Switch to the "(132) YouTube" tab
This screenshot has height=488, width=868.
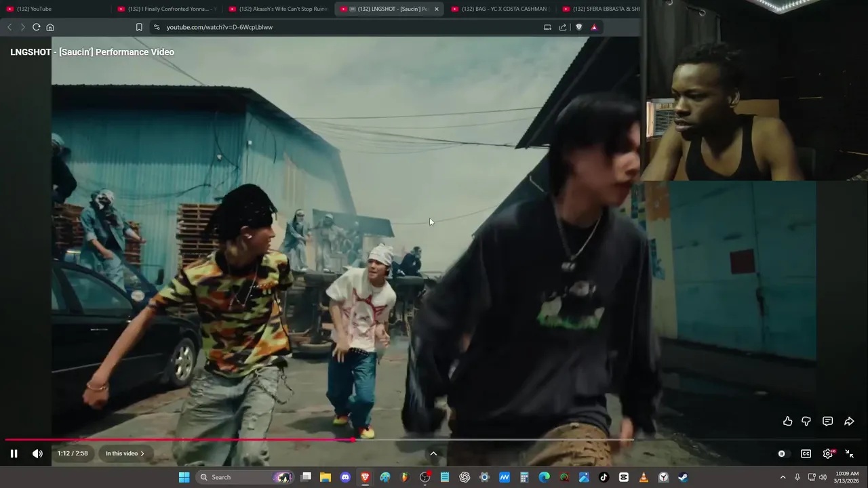coord(56,9)
